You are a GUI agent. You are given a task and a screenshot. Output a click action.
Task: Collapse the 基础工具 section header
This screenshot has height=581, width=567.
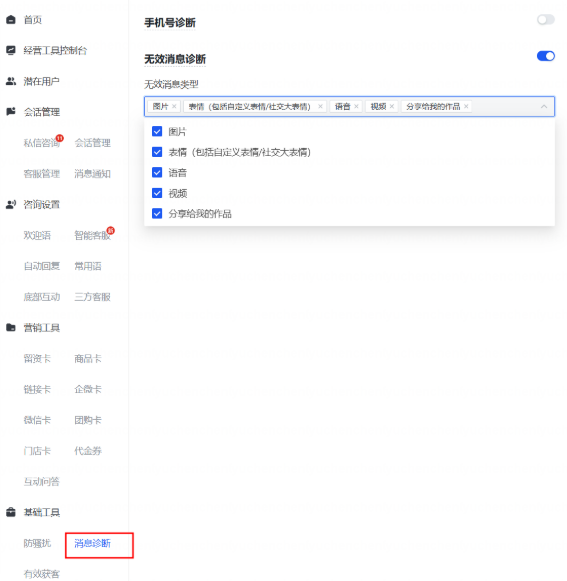pyautogui.click(x=42, y=512)
